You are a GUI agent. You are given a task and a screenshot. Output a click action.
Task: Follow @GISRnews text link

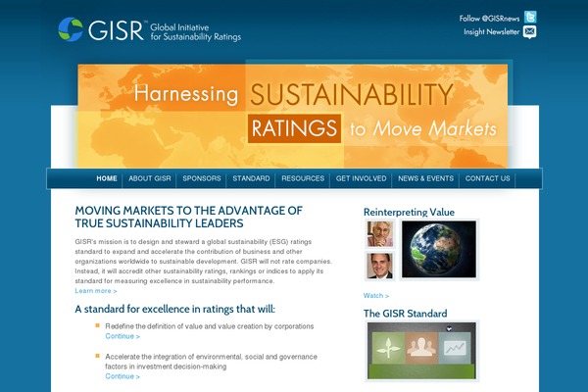[x=489, y=19]
